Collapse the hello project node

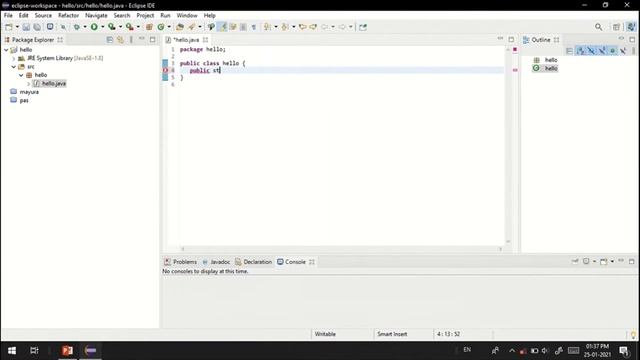[x=6, y=50]
